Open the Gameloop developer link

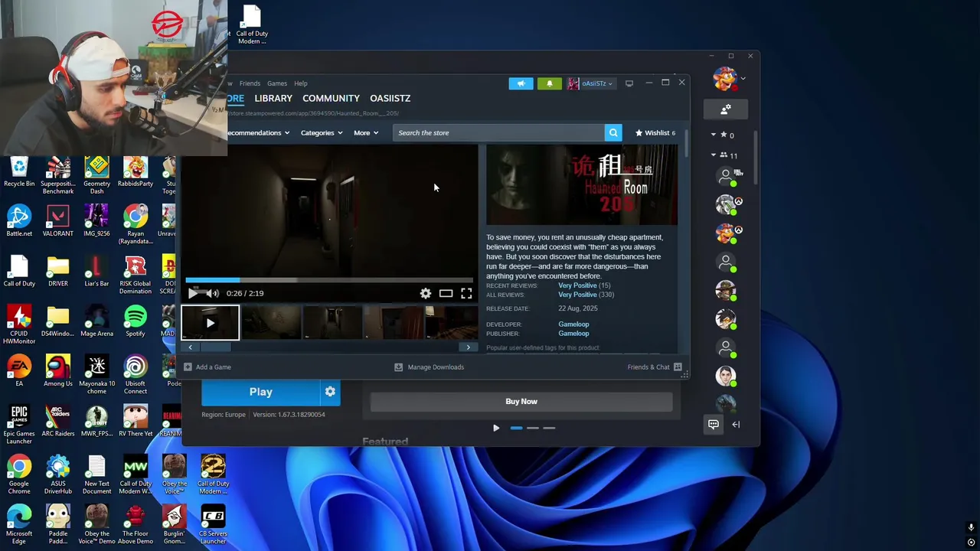click(573, 324)
